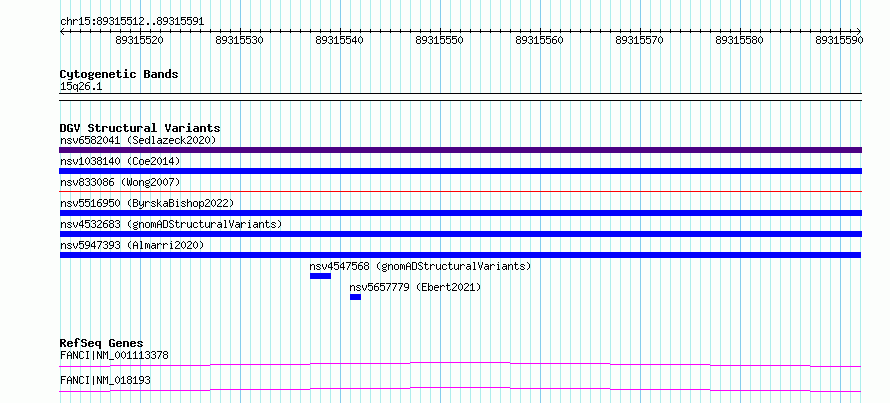
Task: Click the nsv5516950 (ByrskaBishop2022) variant bar
Action: point(460,213)
